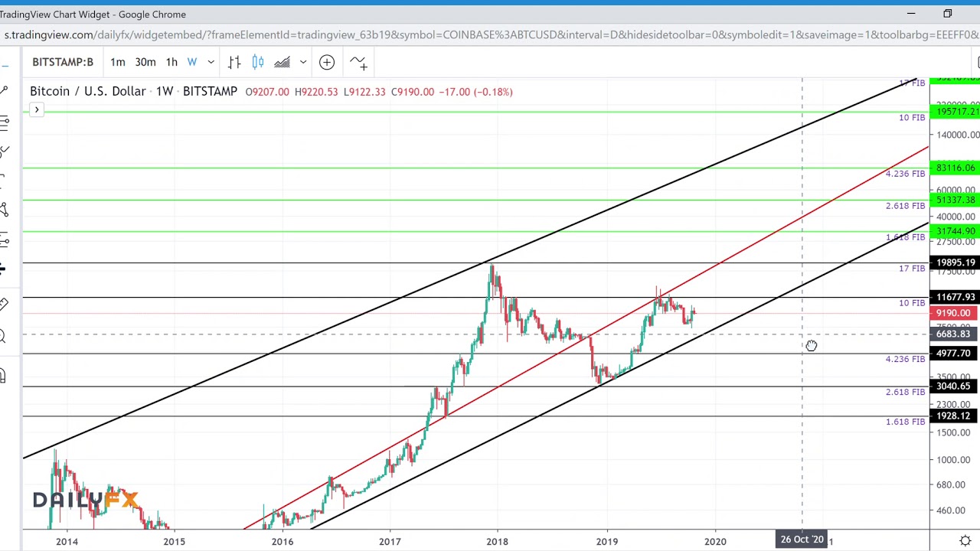The width and height of the screenshot is (980, 551).
Task: Select the prediction and measurement tool
Action: tap(3, 240)
